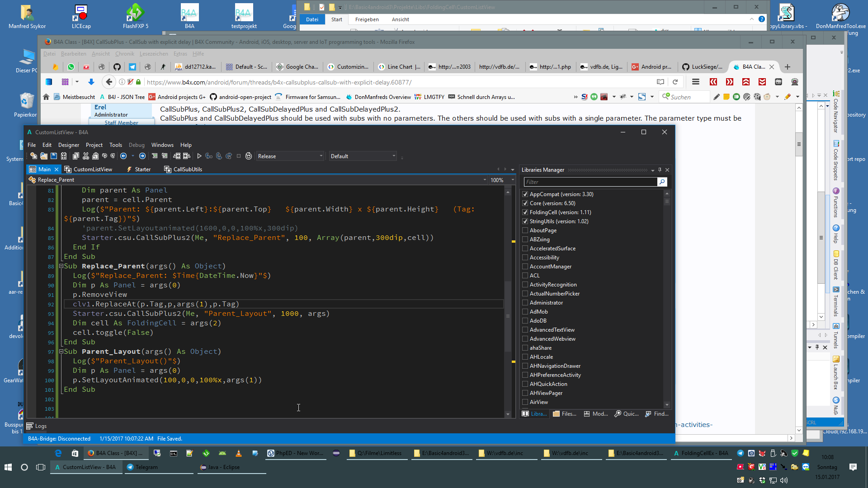This screenshot has width=868, height=488.
Task: Open the Designer menu
Action: click(x=69, y=145)
